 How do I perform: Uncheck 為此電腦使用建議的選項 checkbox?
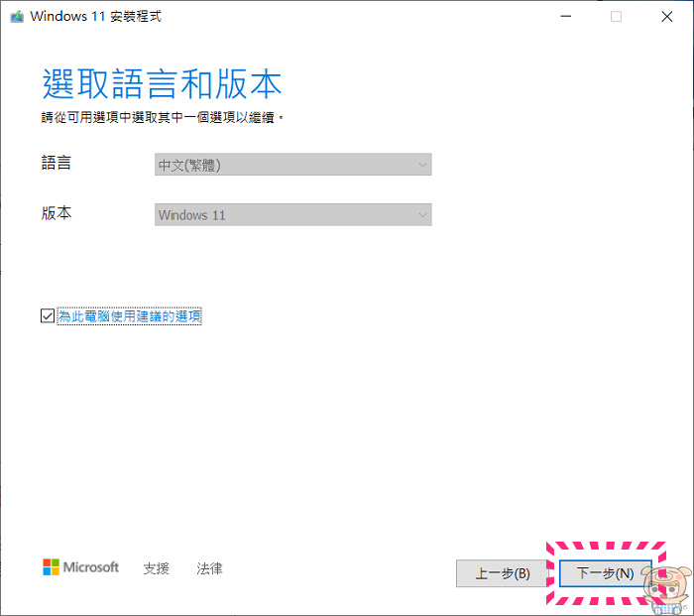pos(48,315)
